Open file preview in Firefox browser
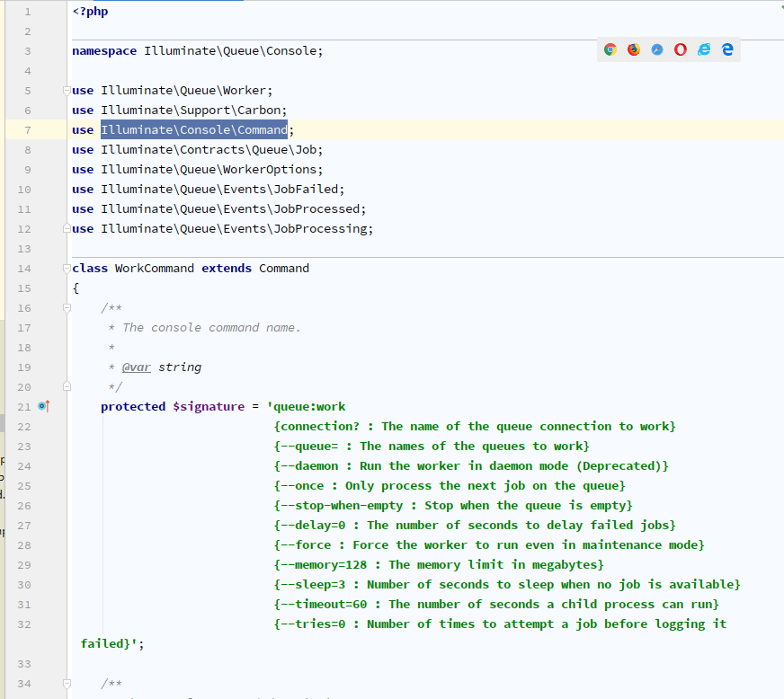Screen dimensions: 784x699 pos(634,49)
